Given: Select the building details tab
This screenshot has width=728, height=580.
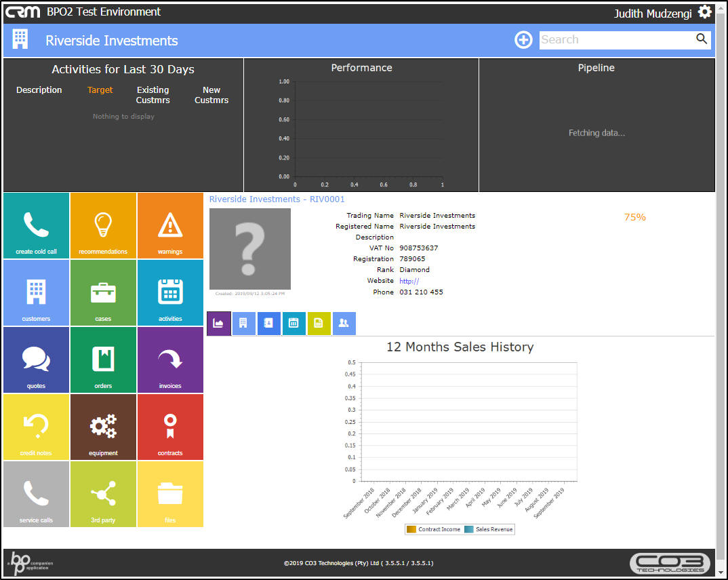Looking at the screenshot, I should point(243,324).
